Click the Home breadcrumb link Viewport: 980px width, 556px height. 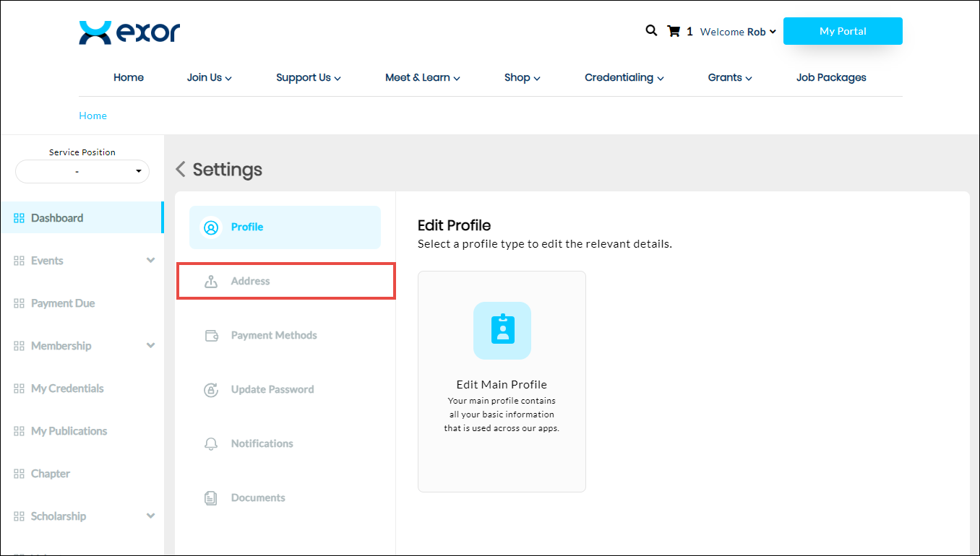pos(93,116)
